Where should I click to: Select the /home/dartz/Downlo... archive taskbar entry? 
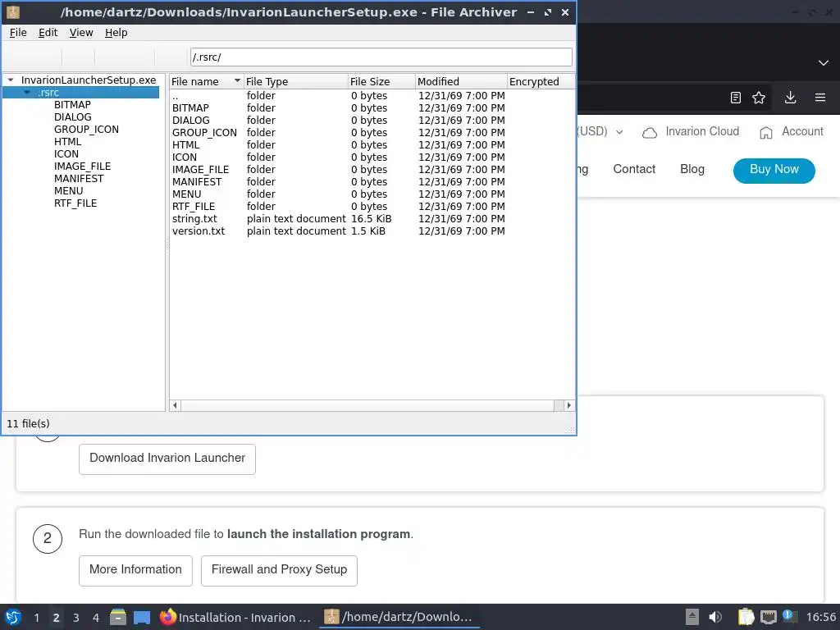click(399, 617)
